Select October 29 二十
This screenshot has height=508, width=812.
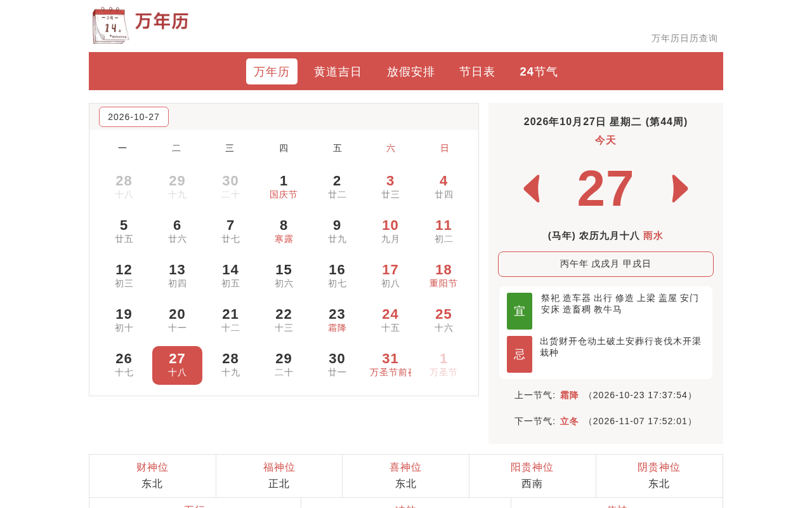[284, 365]
